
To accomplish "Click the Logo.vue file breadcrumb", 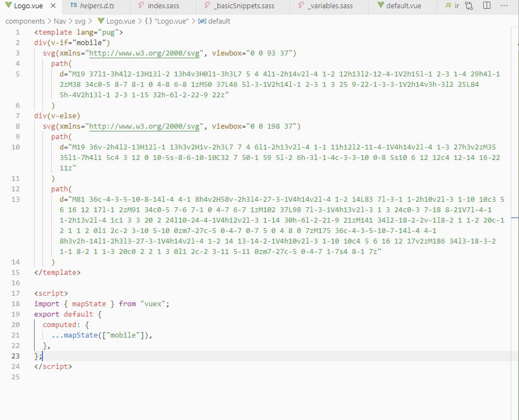I will (x=121, y=21).
